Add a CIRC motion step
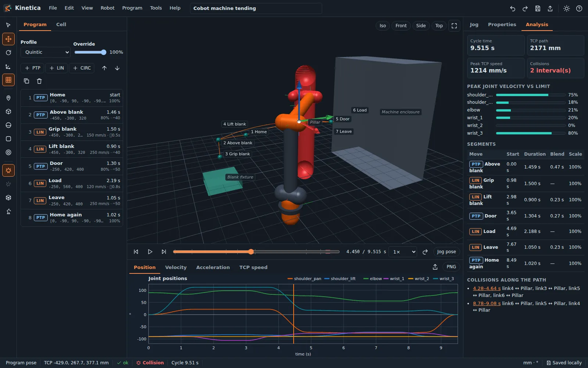Image resolution: width=588 pixels, height=368 pixels. coord(82,68)
